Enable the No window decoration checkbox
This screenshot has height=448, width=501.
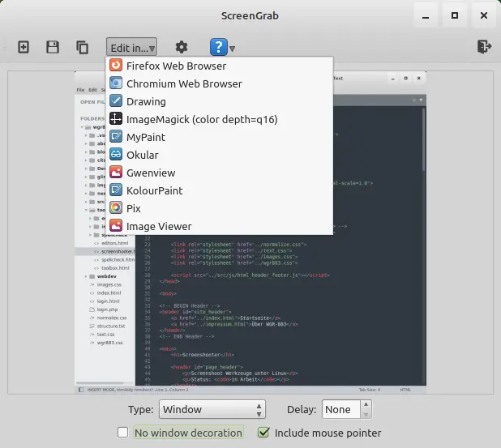pos(122,433)
